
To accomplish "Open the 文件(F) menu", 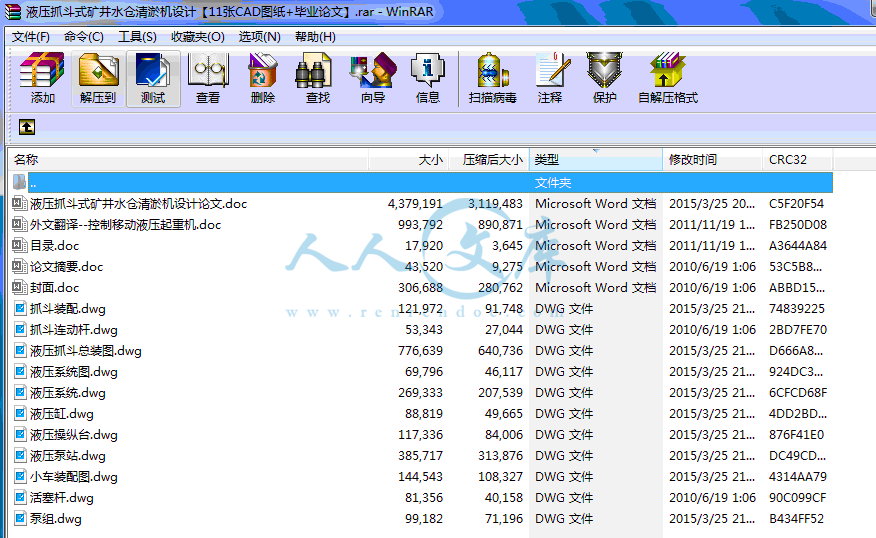I will pos(31,37).
